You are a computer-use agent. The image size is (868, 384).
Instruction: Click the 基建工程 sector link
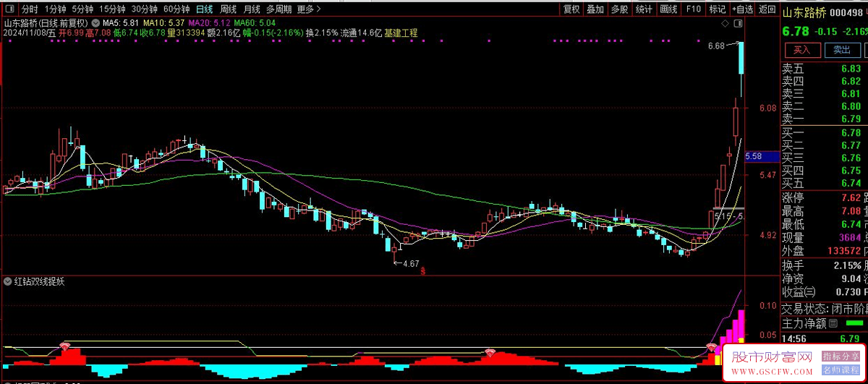coord(401,33)
